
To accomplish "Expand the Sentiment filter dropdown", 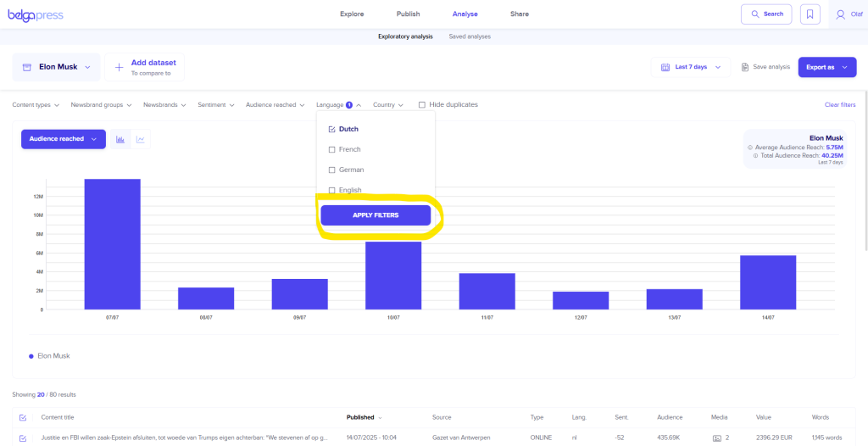I will (x=216, y=105).
